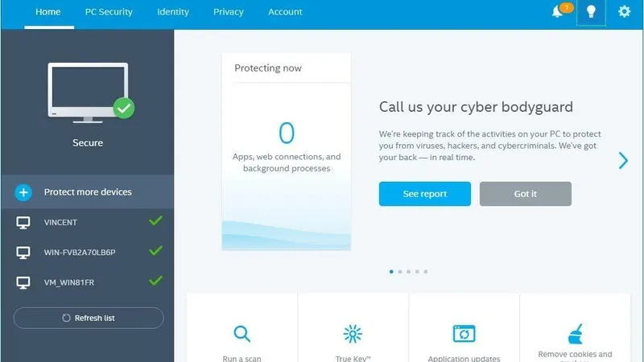Switch to the PC Security tab

click(x=109, y=12)
